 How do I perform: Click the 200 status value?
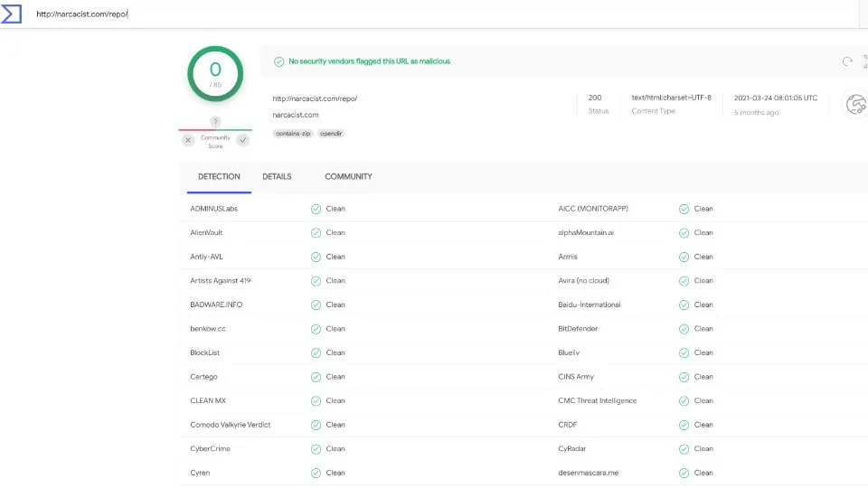(595, 98)
